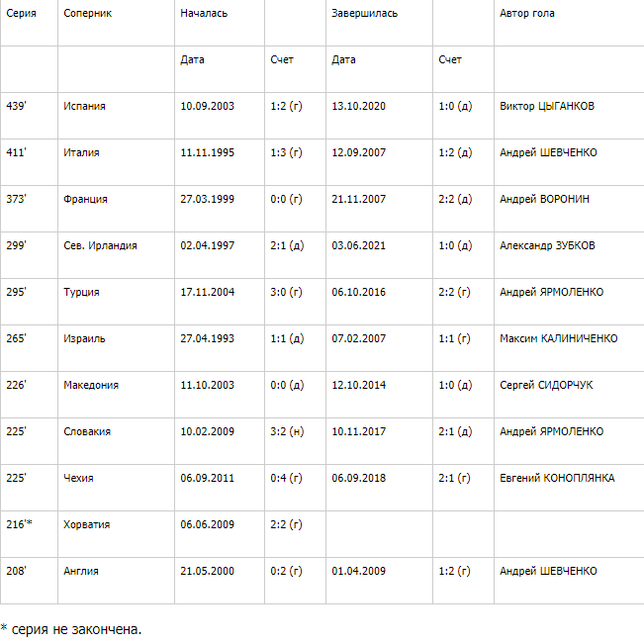
Task: Select the 'Израиль' row cell
Action: coord(84,338)
